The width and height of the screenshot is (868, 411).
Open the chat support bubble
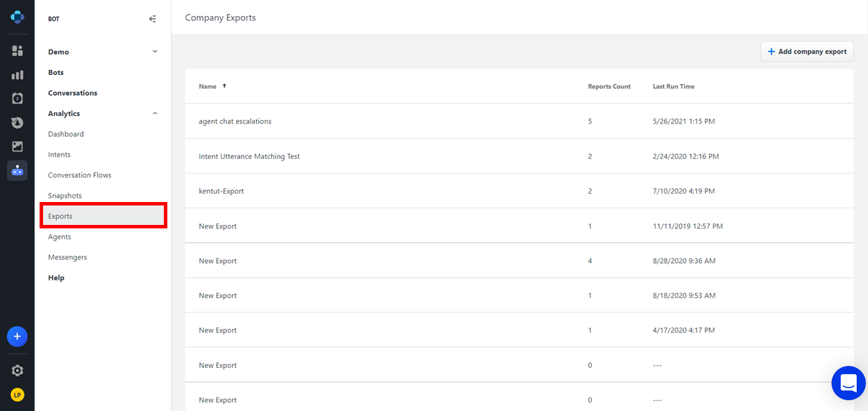[x=848, y=383]
